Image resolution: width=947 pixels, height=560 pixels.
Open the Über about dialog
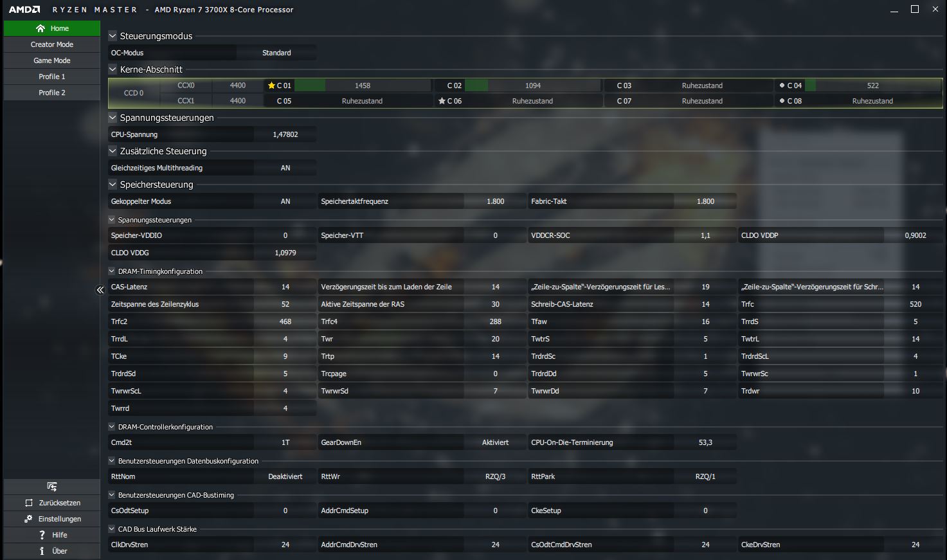pos(52,551)
